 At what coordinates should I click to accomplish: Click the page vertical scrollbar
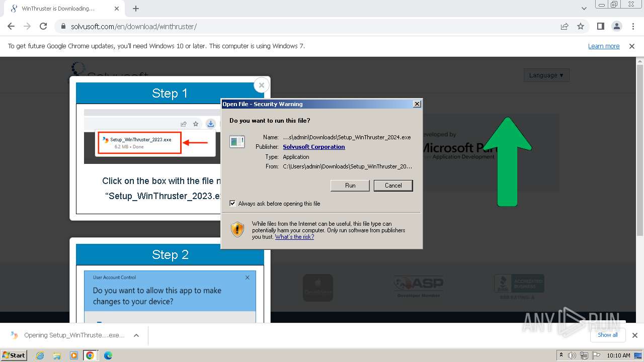point(640,151)
